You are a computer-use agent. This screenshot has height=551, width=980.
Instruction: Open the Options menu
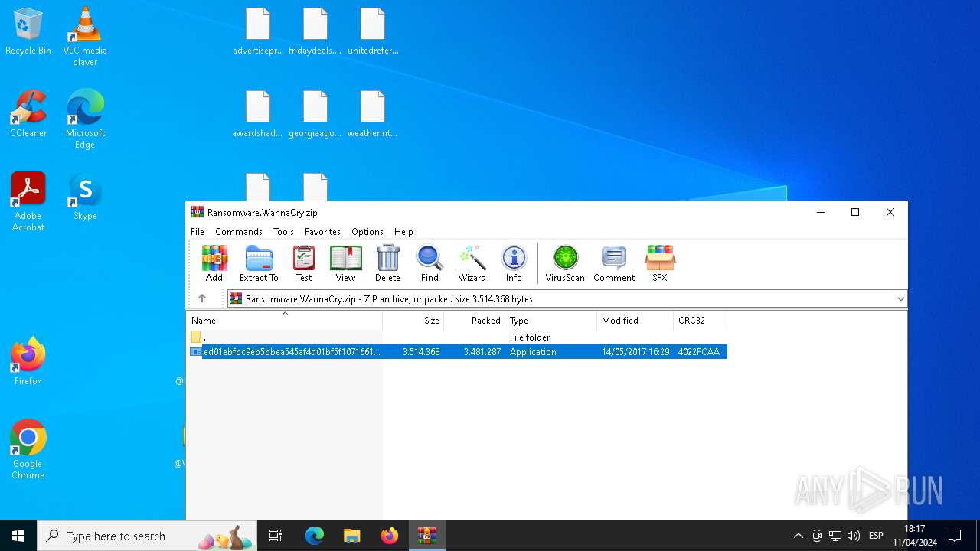pos(367,231)
